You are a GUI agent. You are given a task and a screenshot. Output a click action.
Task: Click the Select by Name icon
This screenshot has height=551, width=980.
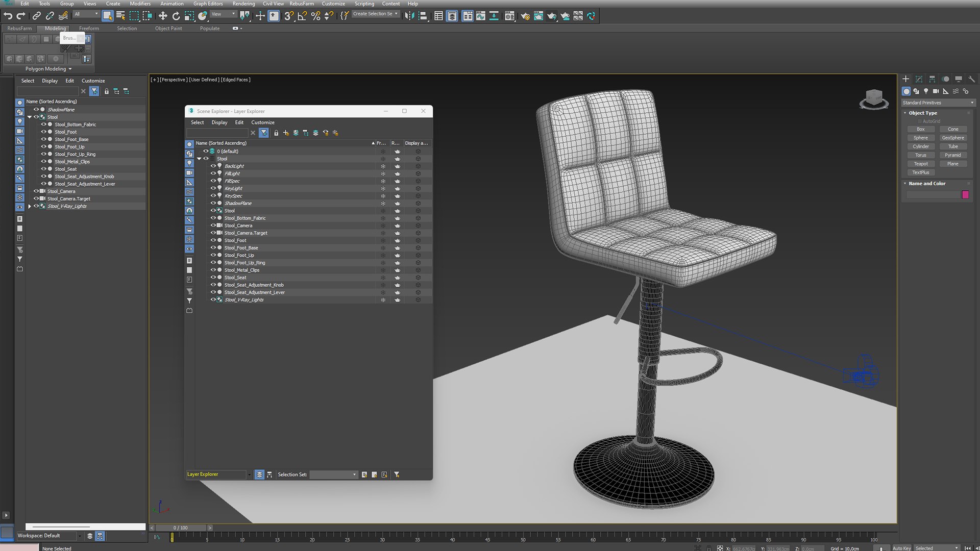tap(120, 16)
